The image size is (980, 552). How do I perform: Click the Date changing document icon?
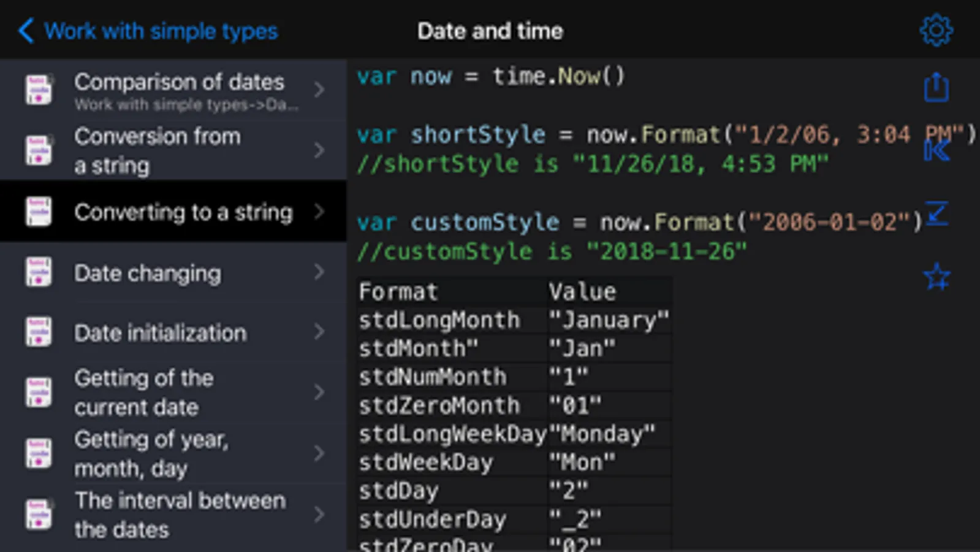[39, 272]
